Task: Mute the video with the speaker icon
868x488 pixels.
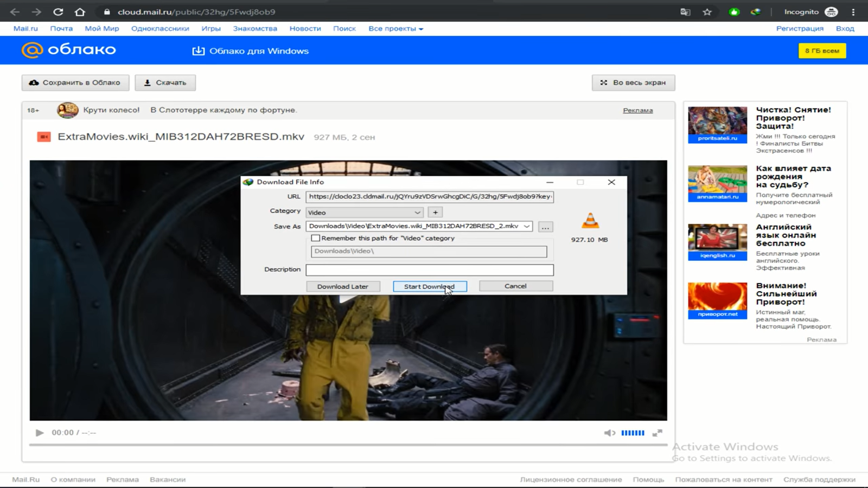Action: pos(609,433)
